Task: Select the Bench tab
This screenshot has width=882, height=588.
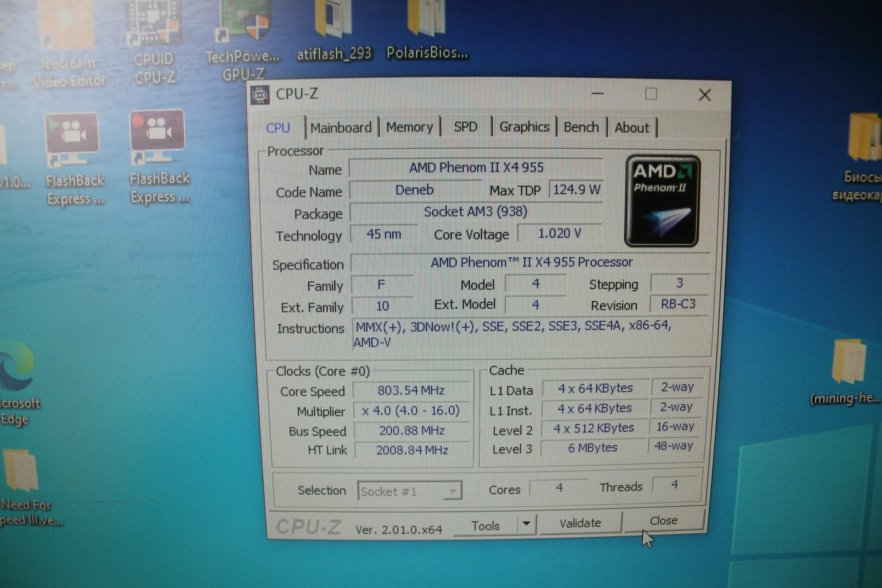Action: click(581, 127)
